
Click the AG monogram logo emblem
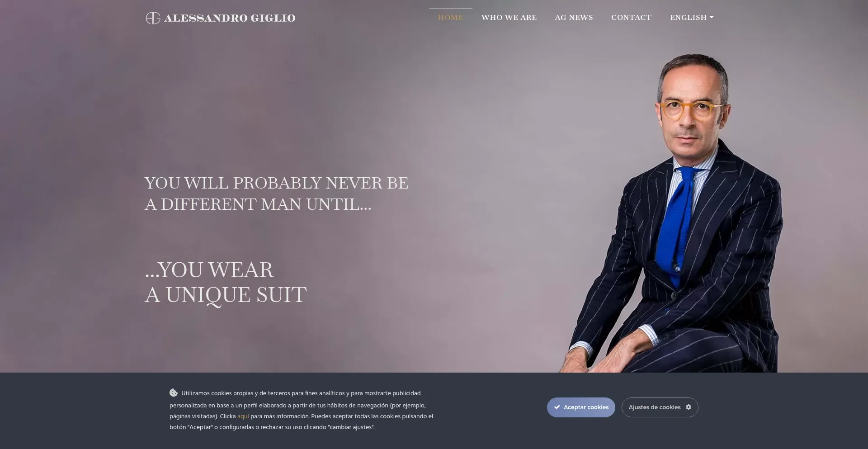[x=153, y=18]
